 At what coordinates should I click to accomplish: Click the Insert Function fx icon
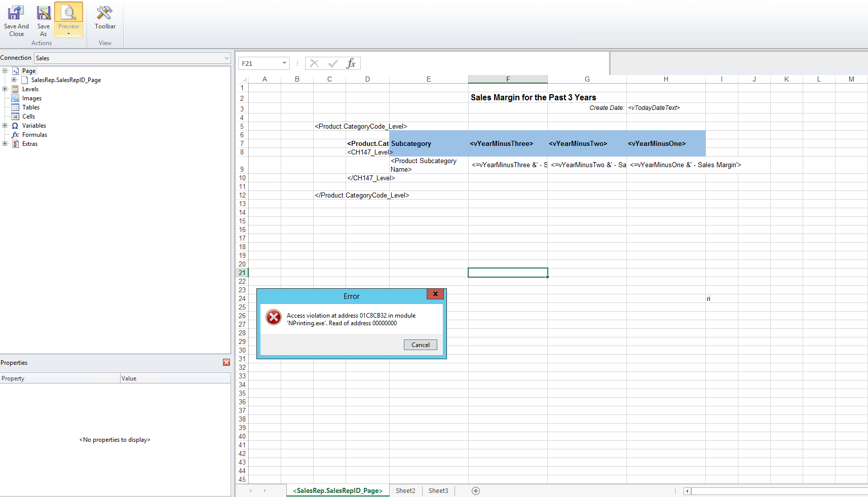[351, 63]
